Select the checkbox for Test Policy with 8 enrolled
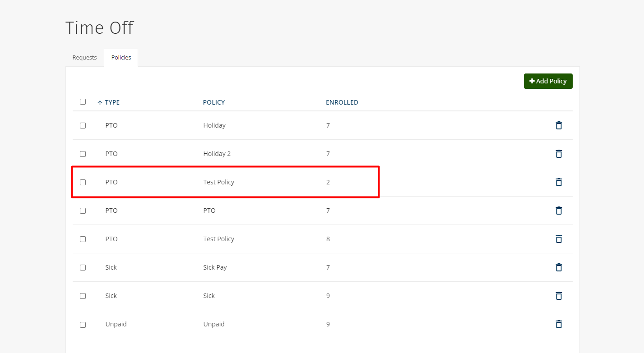 point(83,239)
